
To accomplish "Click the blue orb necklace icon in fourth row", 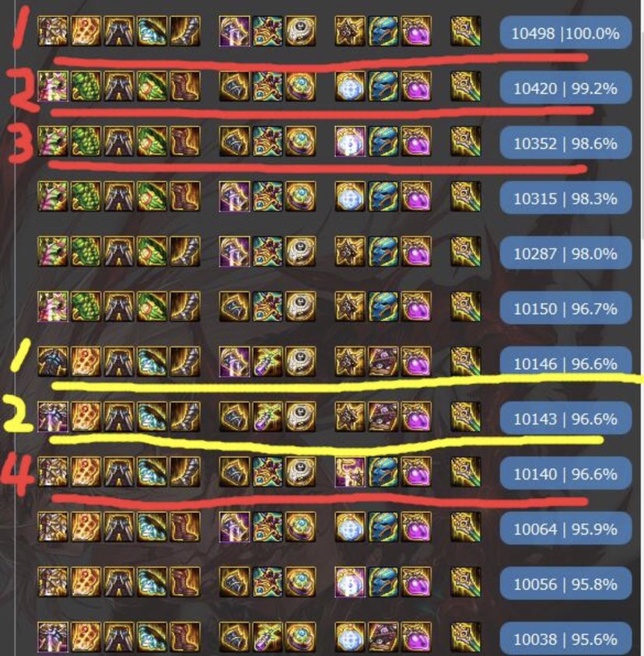I will (x=350, y=196).
